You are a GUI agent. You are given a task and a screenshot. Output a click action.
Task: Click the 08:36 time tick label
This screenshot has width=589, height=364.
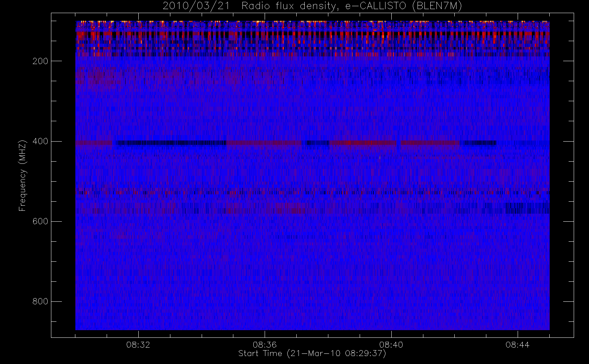click(x=265, y=345)
